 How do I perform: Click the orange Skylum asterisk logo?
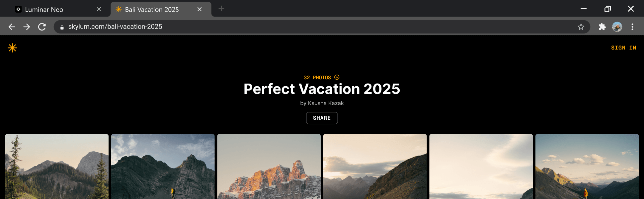coord(12,48)
